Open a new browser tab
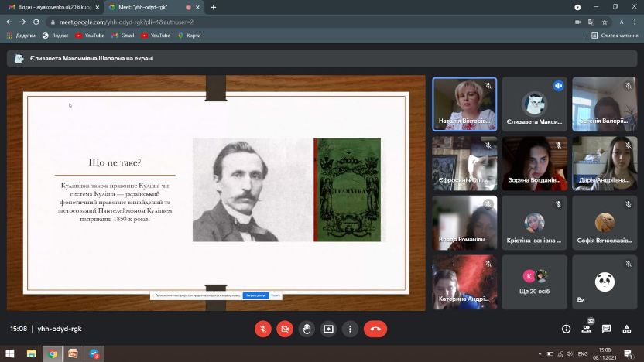 (x=213, y=7)
